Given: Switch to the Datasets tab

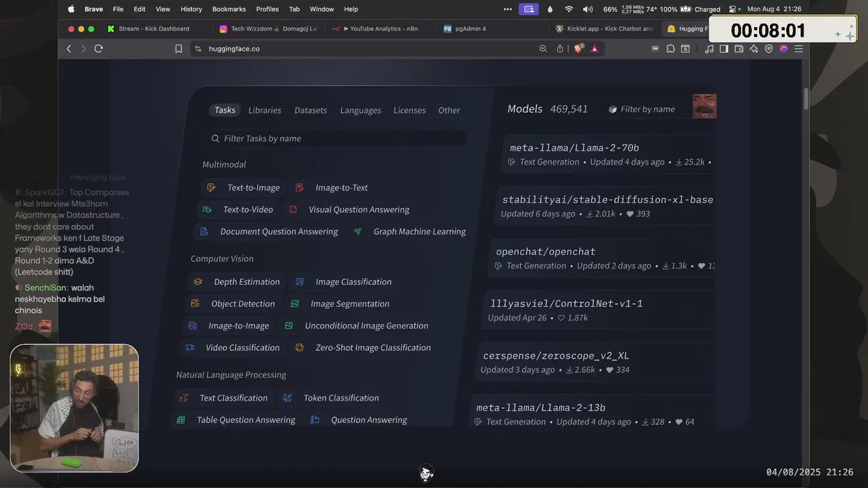Looking at the screenshot, I should [311, 110].
